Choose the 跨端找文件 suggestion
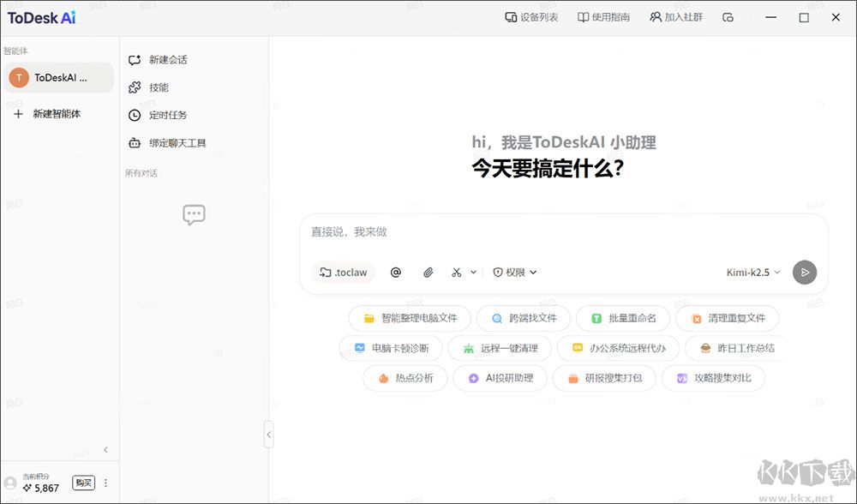857x504 pixels. tap(524, 318)
